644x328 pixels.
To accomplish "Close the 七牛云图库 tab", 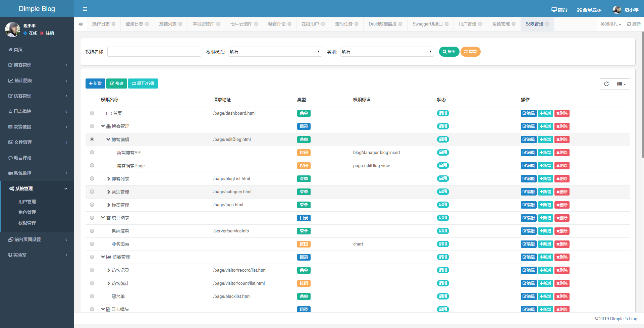I will (256, 24).
